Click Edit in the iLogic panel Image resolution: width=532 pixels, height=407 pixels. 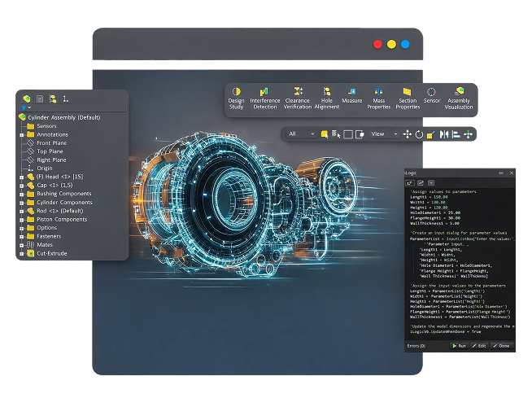click(479, 346)
